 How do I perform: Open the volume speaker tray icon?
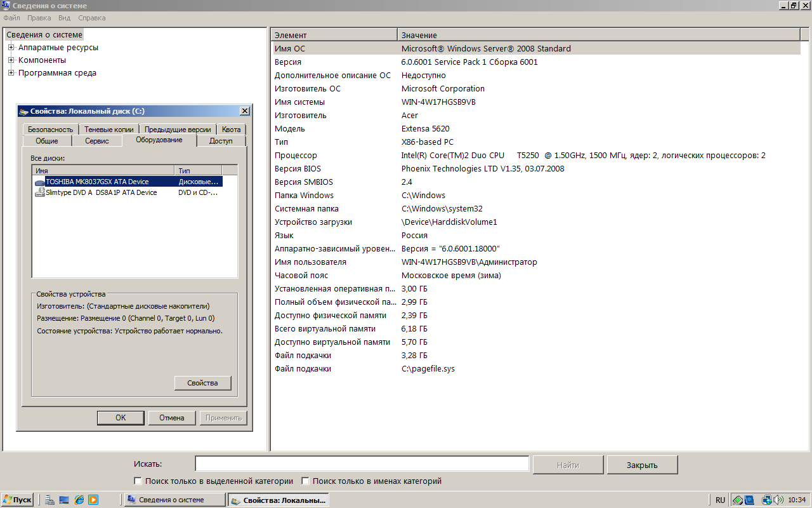pyautogui.click(x=778, y=500)
